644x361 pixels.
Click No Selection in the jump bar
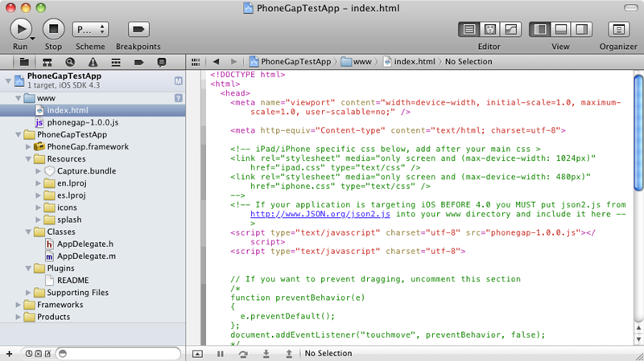469,62
